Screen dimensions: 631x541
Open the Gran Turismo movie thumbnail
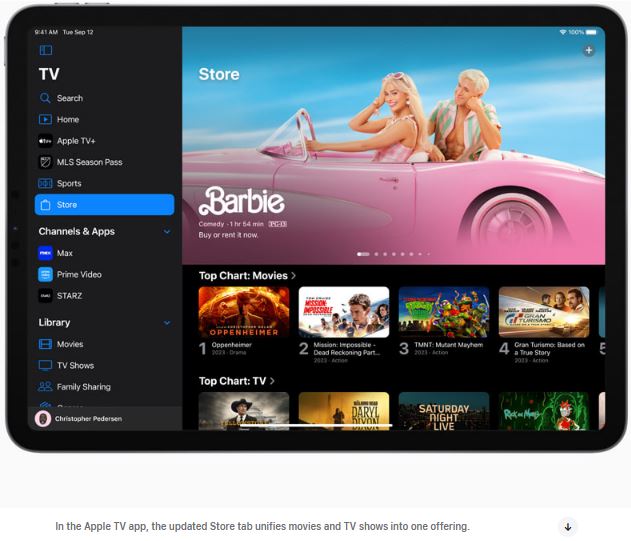point(544,312)
